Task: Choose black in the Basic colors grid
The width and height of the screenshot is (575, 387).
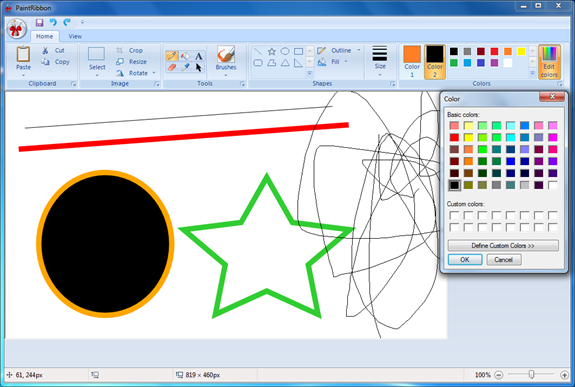Action: click(454, 185)
